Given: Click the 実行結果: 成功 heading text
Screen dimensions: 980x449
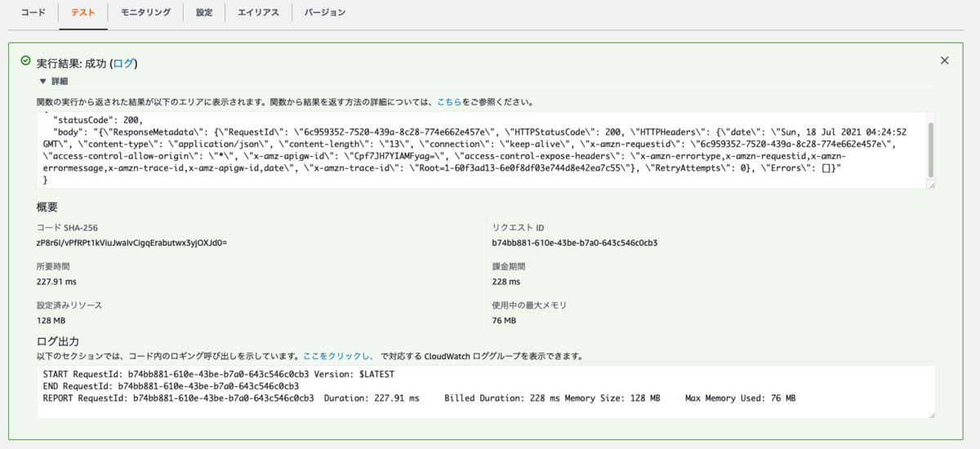Looking at the screenshot, I should 72,63.
